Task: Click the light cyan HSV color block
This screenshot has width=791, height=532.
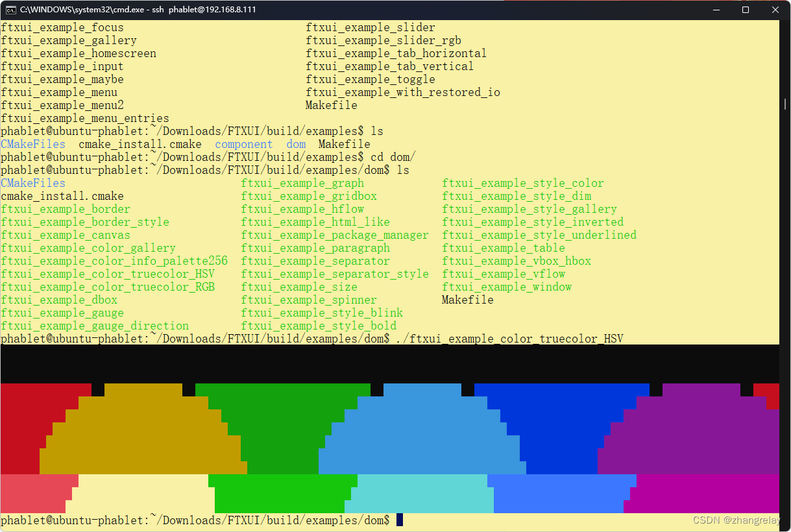Action: click(x=419, y=494)
